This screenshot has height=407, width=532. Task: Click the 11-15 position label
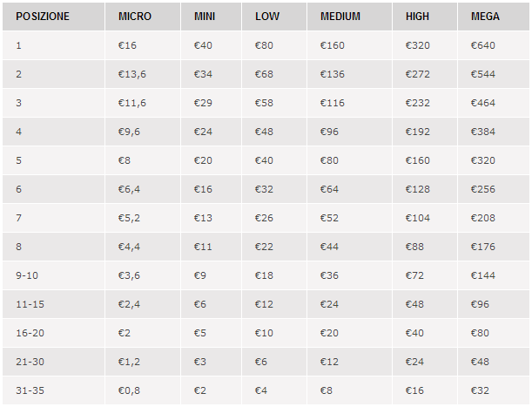click(x=30, y=304)
